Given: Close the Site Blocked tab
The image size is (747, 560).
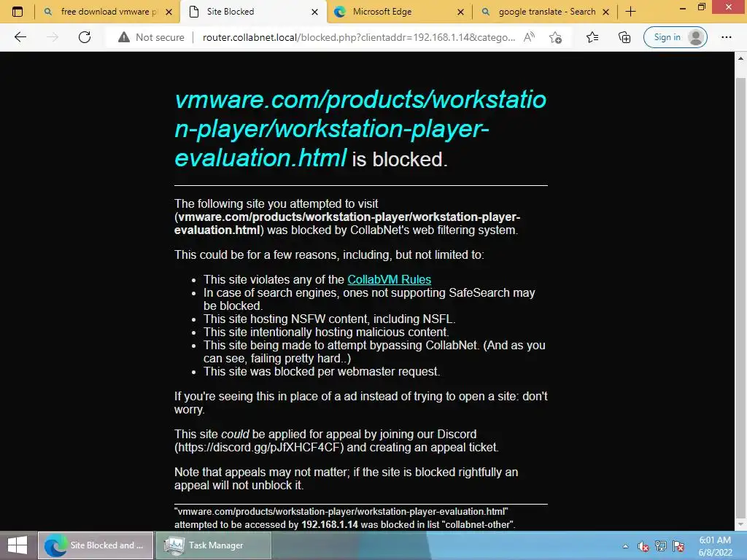Looking at the screenshot, I should click(314, 12).
